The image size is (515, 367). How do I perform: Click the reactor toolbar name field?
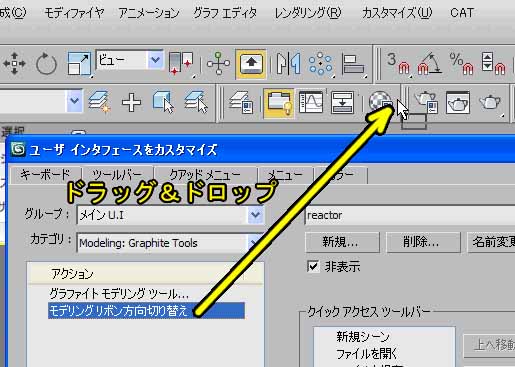point(410,215)
